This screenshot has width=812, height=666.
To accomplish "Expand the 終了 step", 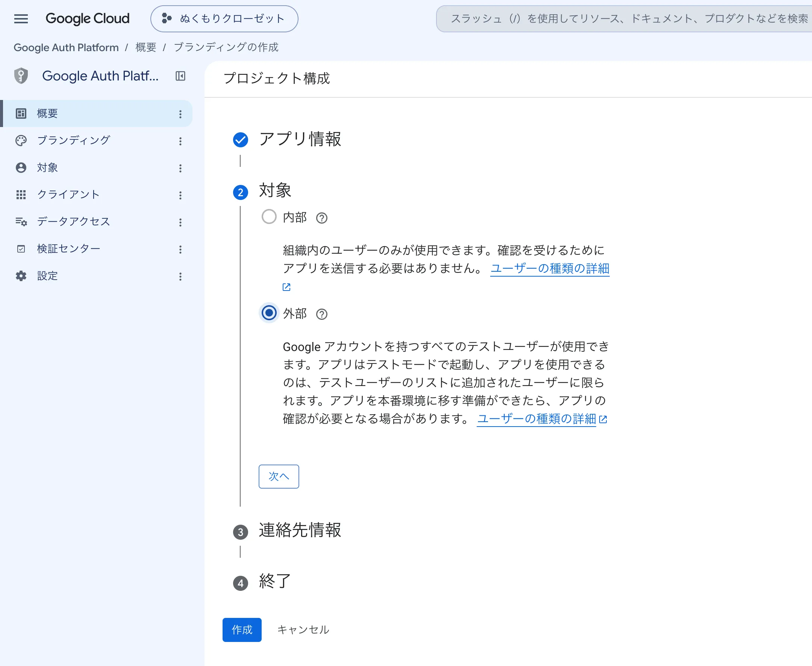I will (x=275, y=581).
